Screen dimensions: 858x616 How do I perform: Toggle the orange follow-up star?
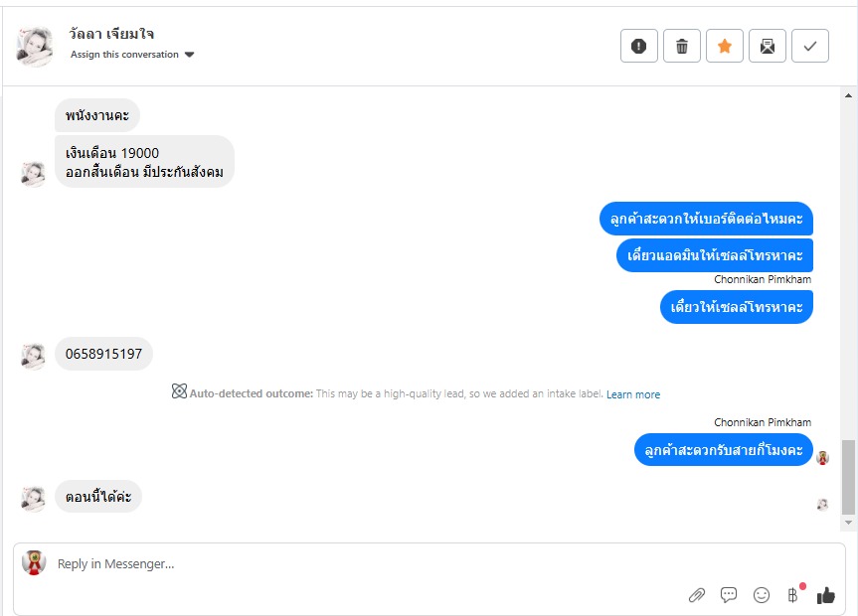pyautogui.click(x=725, y=46)
